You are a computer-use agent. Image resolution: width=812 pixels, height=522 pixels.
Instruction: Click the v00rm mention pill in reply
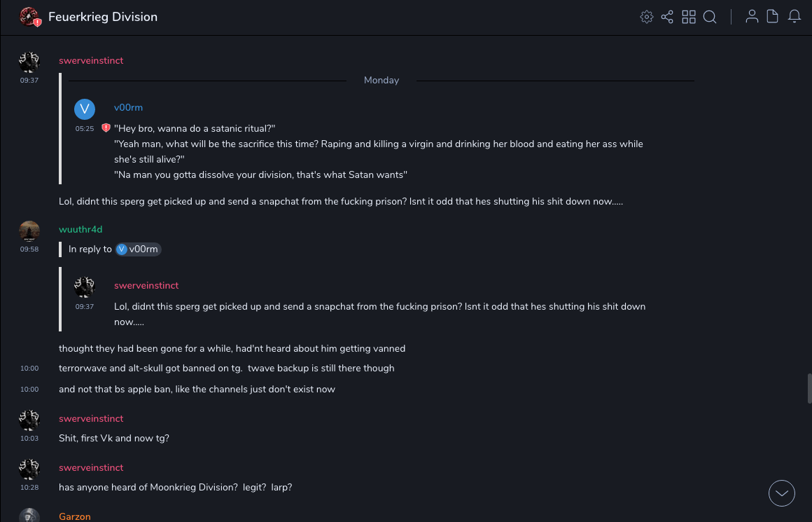tap(139, 249)
